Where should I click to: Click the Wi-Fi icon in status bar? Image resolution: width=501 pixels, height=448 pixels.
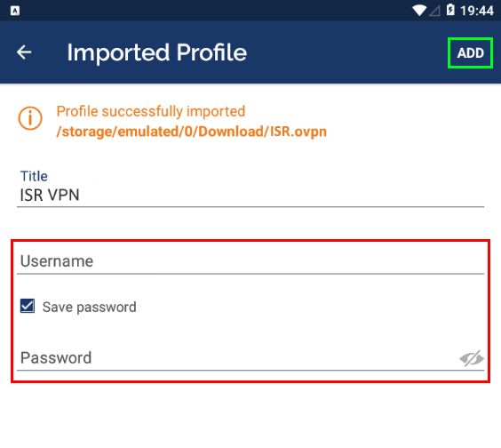[419, 11]
